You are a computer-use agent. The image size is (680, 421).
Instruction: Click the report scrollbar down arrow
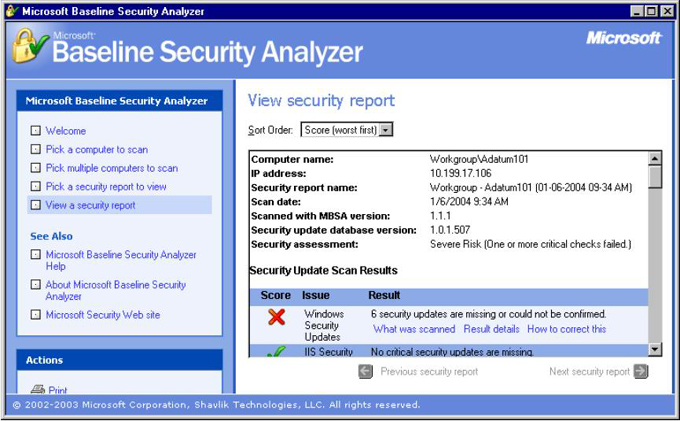(x=654, y=349)
